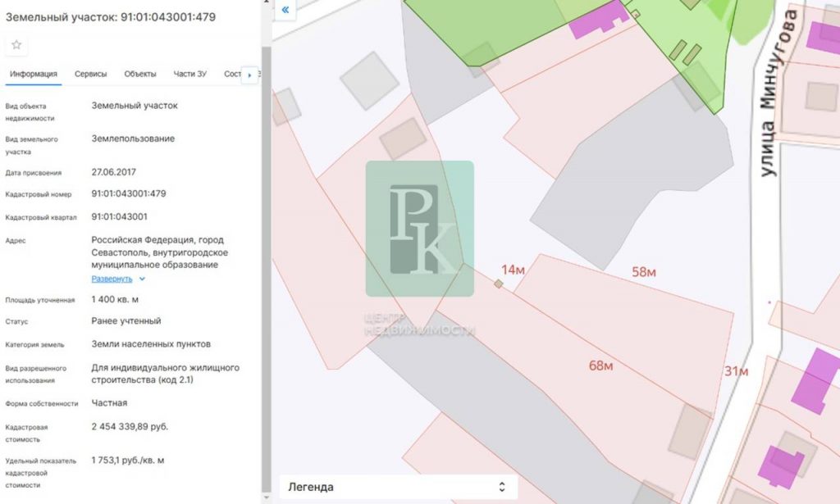
Task: Click the Развернуть link to expand address
Action: point(112,279)
